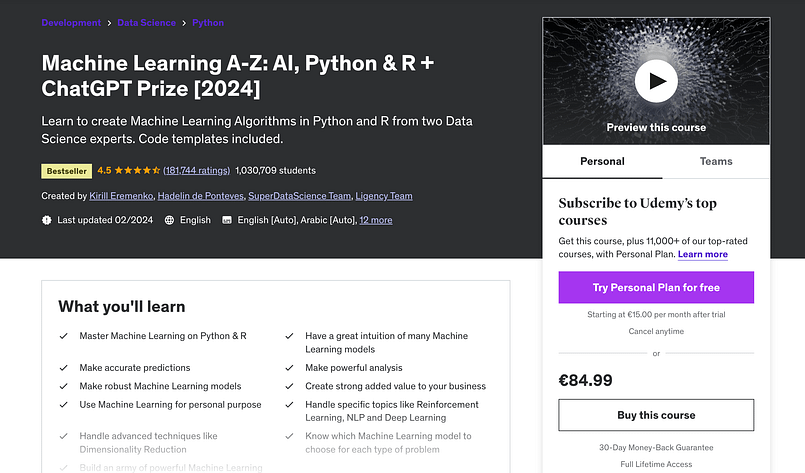Click Starting at €15.00 per month text

point(656,314)
